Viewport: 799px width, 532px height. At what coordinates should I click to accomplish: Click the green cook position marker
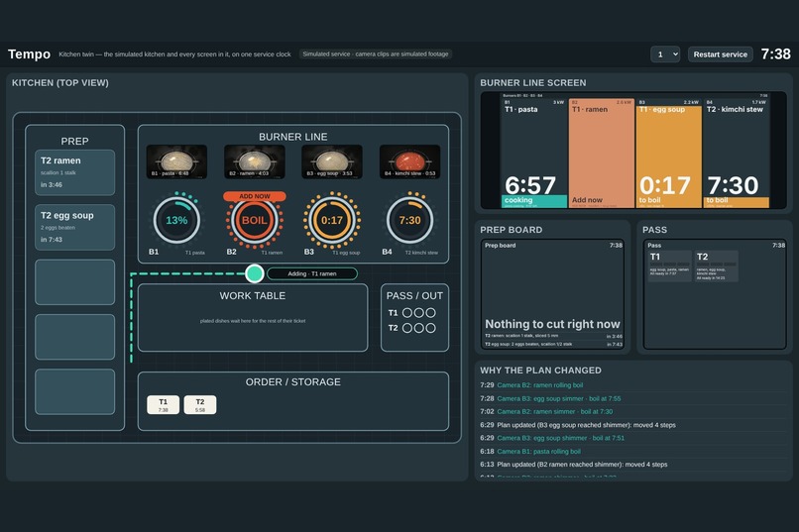(x=255, y=273)
